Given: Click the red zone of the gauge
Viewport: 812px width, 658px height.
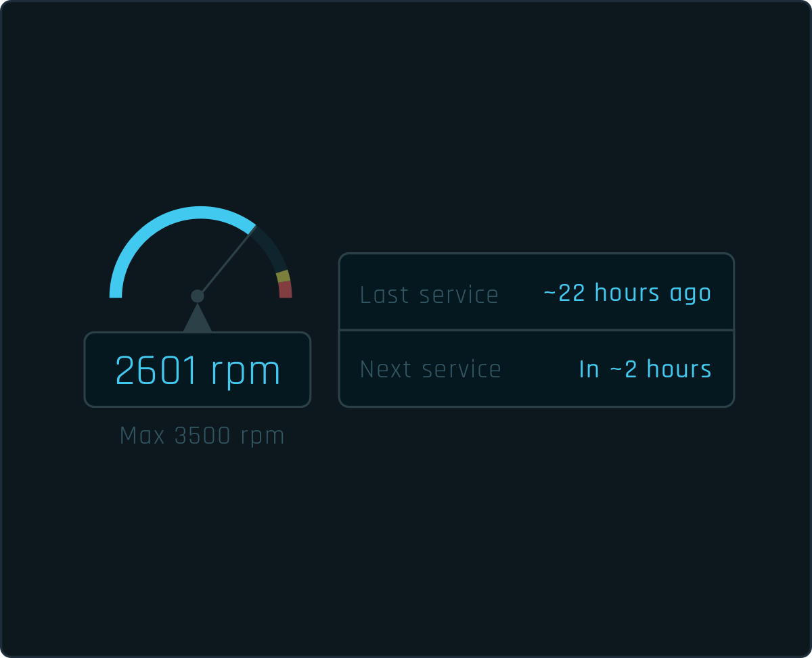Looking at the screenshot, I should [x=286, y=289].
